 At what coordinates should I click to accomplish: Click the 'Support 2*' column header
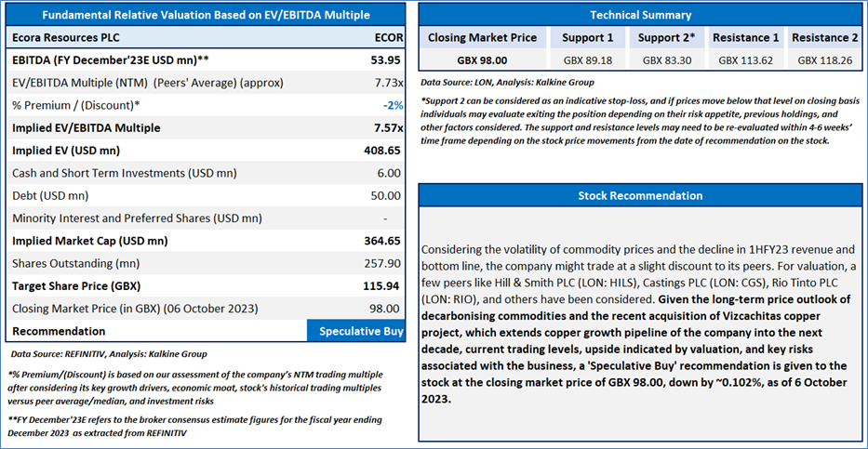667,38
